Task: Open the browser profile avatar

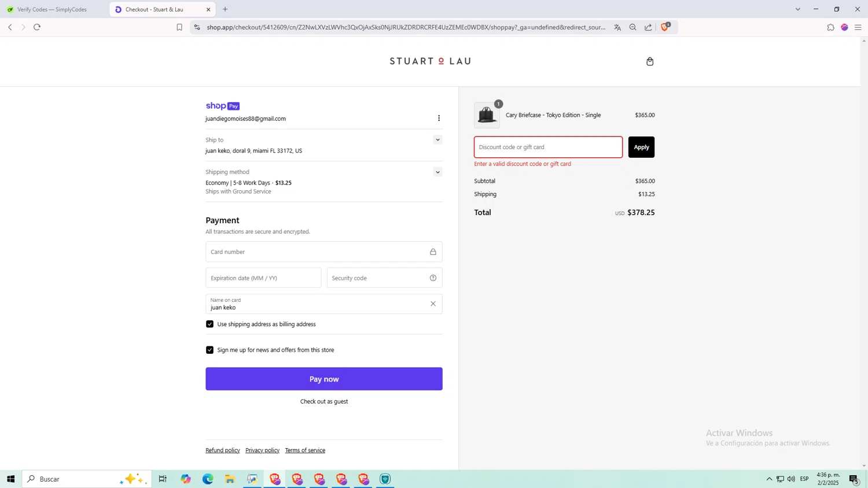Action: pyautogui.click(x=844, y=27)
